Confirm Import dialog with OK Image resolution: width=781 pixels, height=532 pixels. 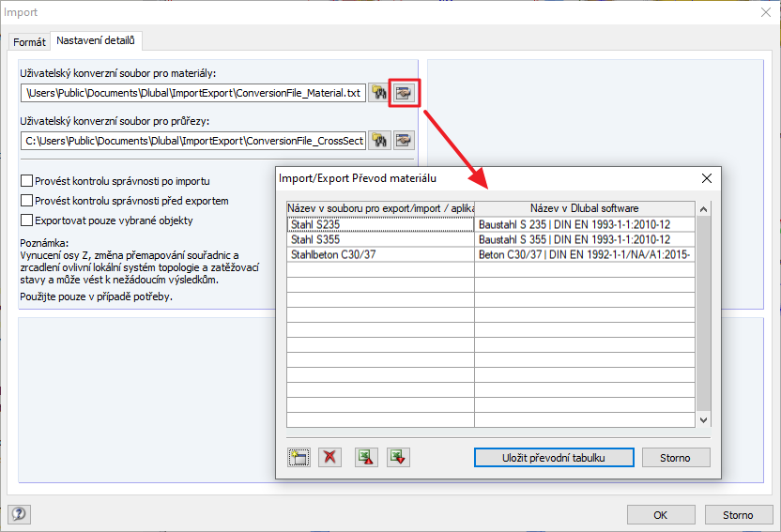coord(661,515)
